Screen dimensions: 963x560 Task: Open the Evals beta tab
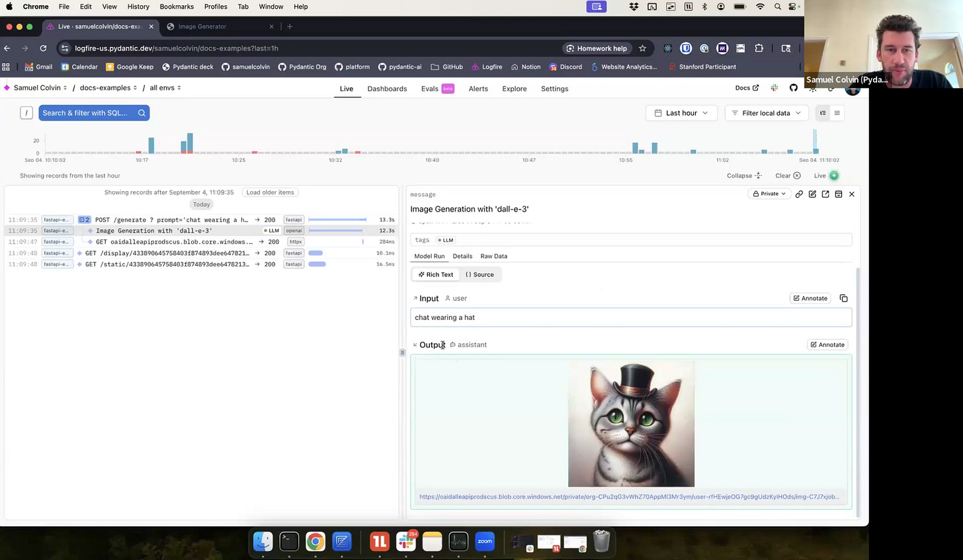[x=437, y=89]
